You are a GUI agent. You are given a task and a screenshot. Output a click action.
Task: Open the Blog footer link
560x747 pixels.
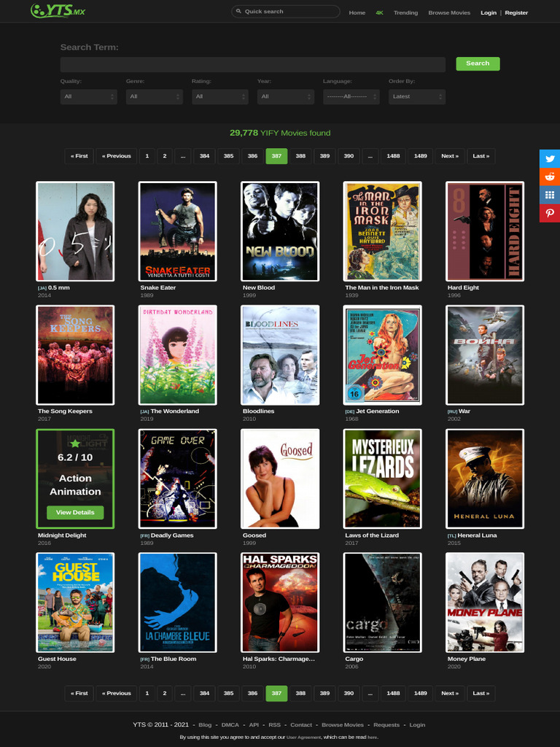tap(205, 725)
